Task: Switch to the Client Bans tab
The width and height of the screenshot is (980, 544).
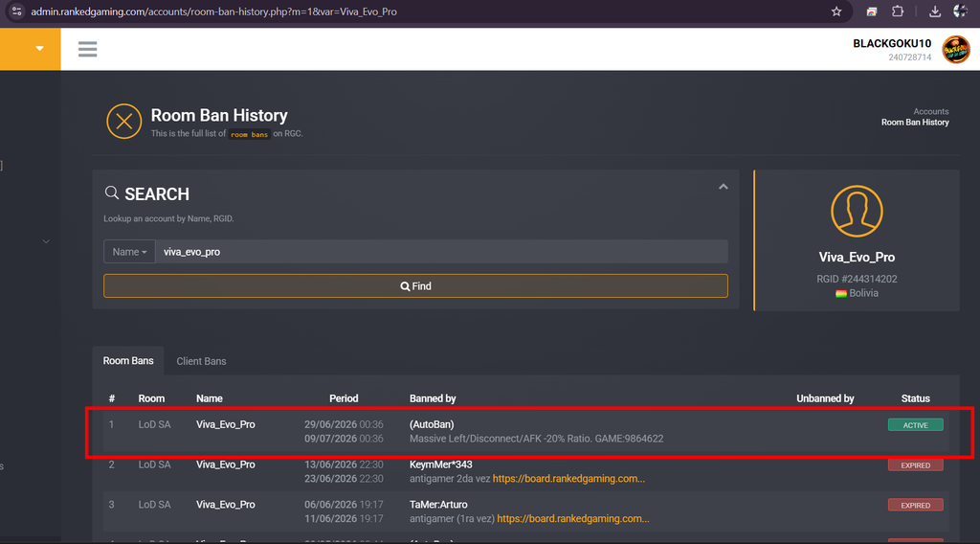Action: click(201, 361)
